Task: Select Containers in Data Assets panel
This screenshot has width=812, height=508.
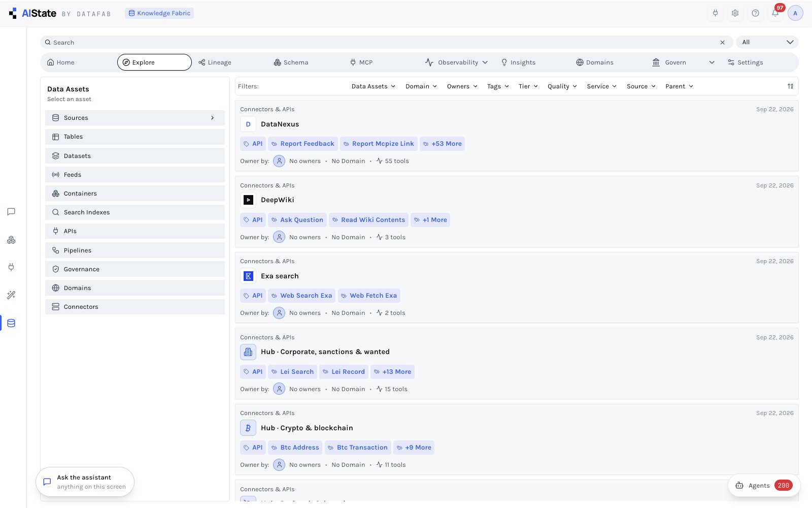Action: point(135,194)
